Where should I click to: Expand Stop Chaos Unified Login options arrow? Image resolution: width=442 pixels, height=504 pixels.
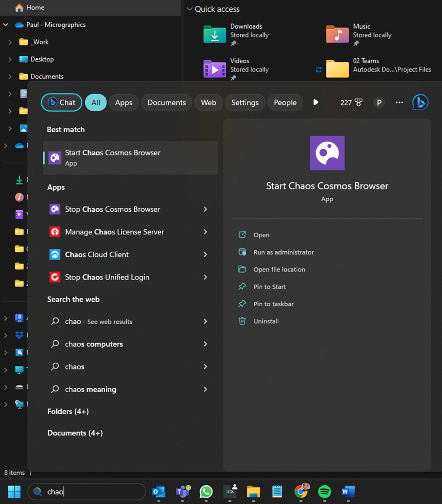point(205,277)
